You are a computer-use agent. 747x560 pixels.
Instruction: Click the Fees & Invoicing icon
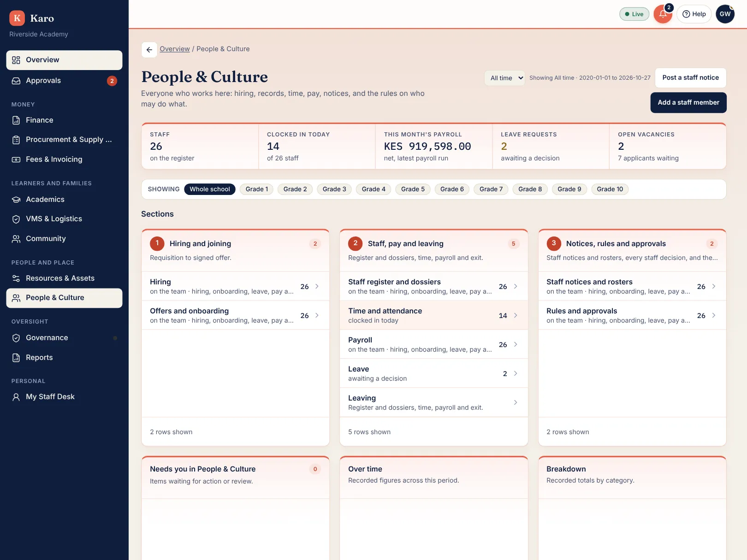(x=16, y=159)
